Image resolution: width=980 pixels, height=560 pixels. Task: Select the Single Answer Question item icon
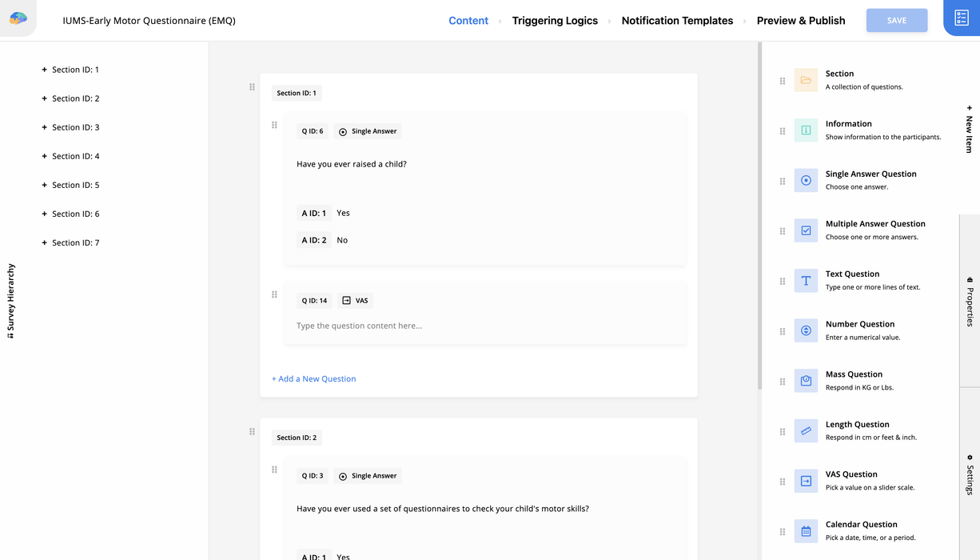pos(805,181)
